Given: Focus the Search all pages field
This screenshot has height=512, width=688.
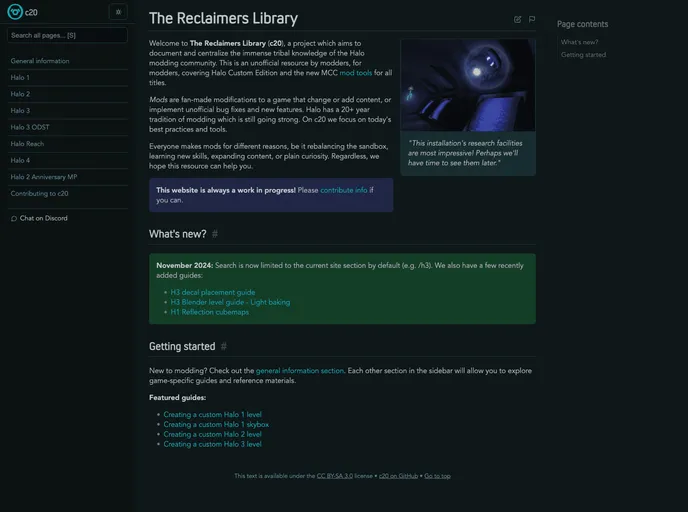Looking at the screenshot, I should [x=68, y=35].
